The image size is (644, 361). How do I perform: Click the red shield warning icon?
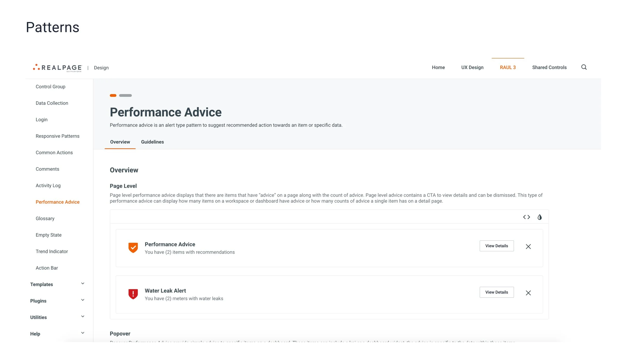[x=133, y=294]
